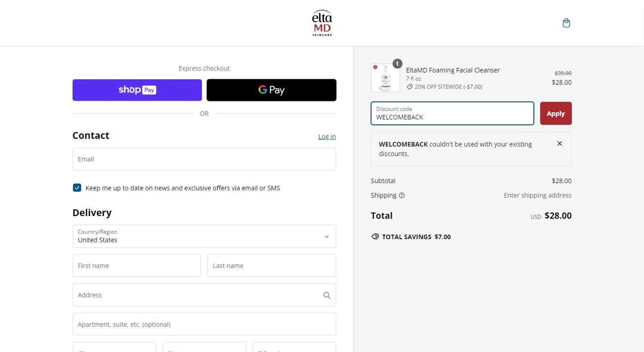
Task: Open the Country/Region dropdown
Action: click(204, 236)
